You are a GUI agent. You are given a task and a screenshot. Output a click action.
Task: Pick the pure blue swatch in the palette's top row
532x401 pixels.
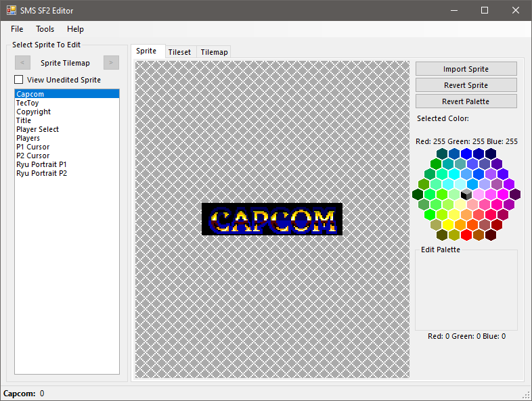[466, 154]
